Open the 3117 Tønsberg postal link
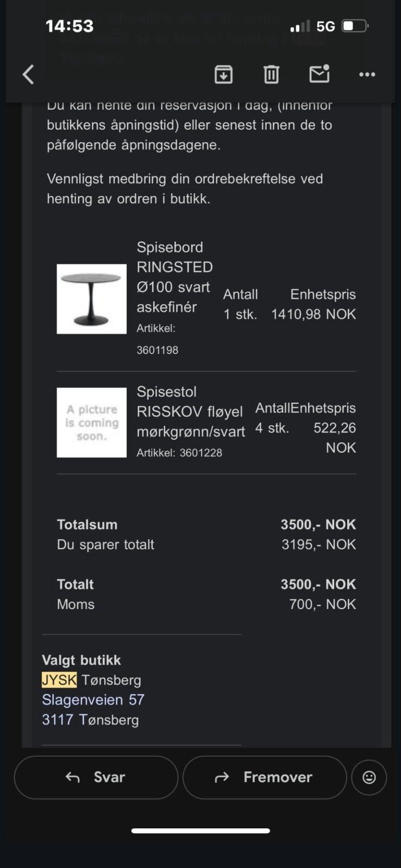 pos(90,720)
